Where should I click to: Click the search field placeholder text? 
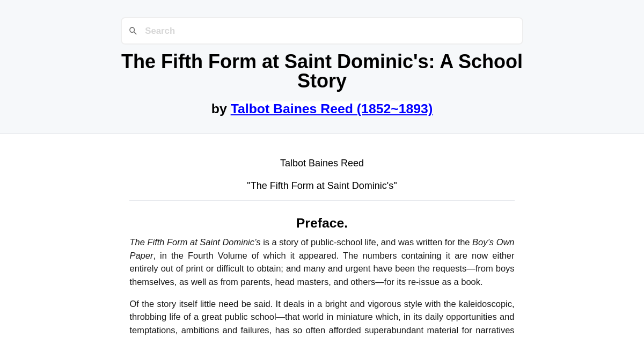159,31
